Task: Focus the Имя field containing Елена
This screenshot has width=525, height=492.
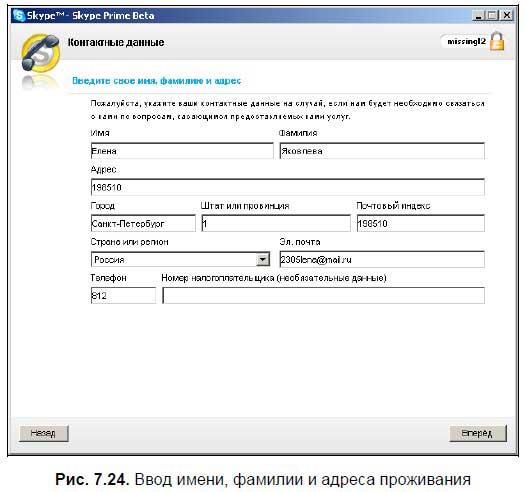Action: [x=182, y=151]
